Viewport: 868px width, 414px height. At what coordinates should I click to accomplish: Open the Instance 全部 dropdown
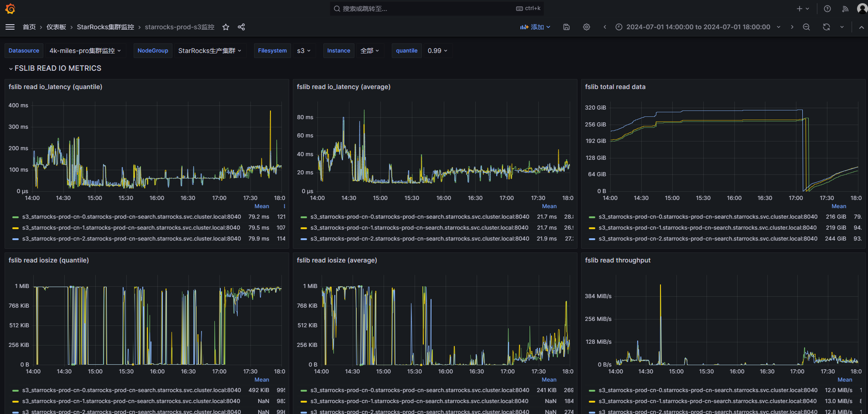click(x=369, y=51)
